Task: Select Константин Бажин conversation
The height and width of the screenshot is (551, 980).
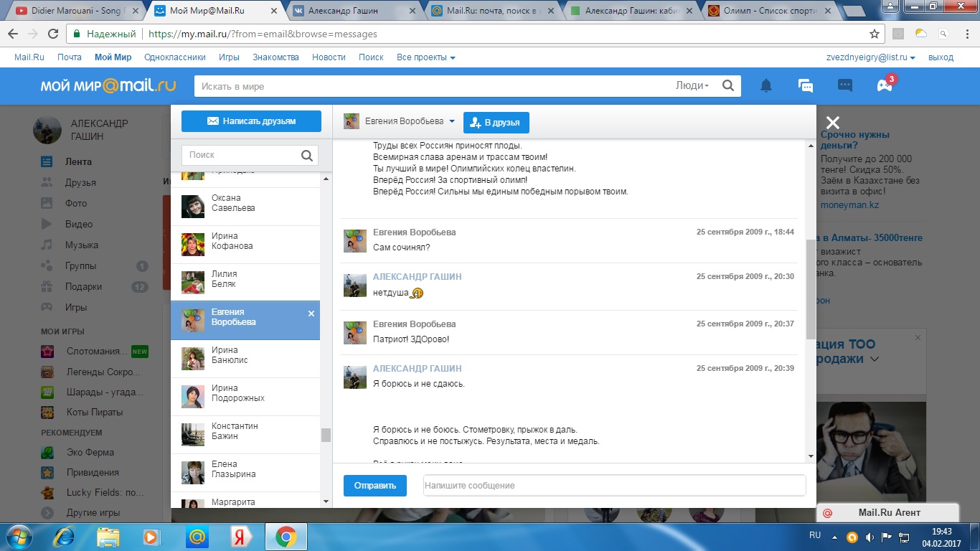Action: coord(245,435)
